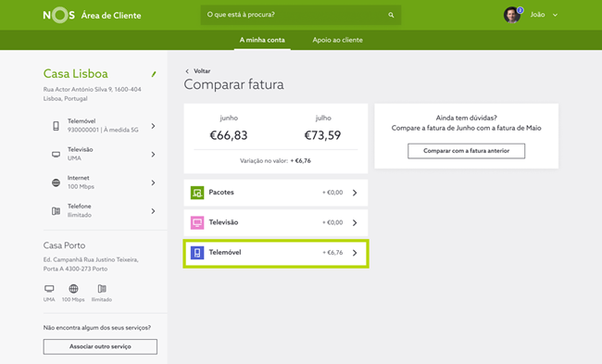Click the Casa Porto UMA television icon
This screenshot has width=602, height=364.
click(x=49, y=288)
